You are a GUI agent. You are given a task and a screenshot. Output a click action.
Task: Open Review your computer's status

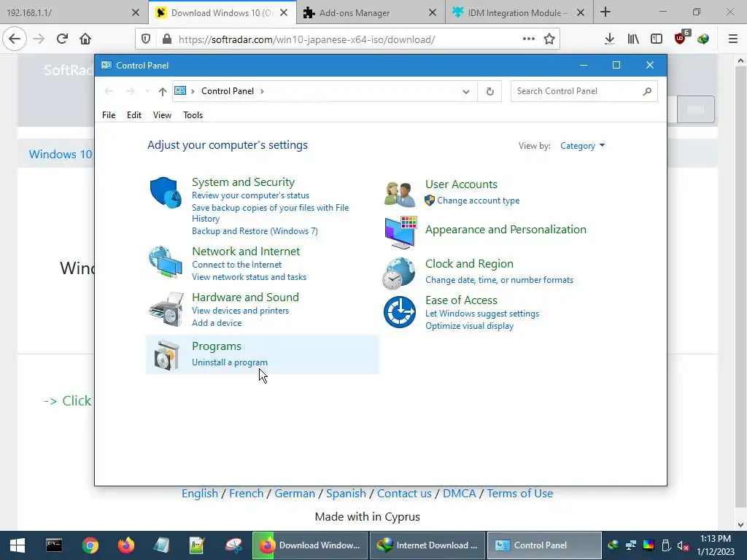tap(251, 195)
